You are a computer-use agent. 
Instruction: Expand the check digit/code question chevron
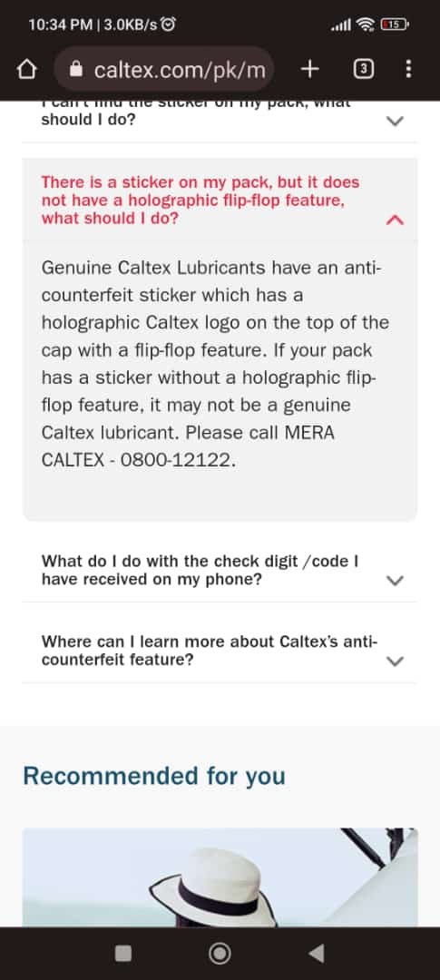pos(395,581)
